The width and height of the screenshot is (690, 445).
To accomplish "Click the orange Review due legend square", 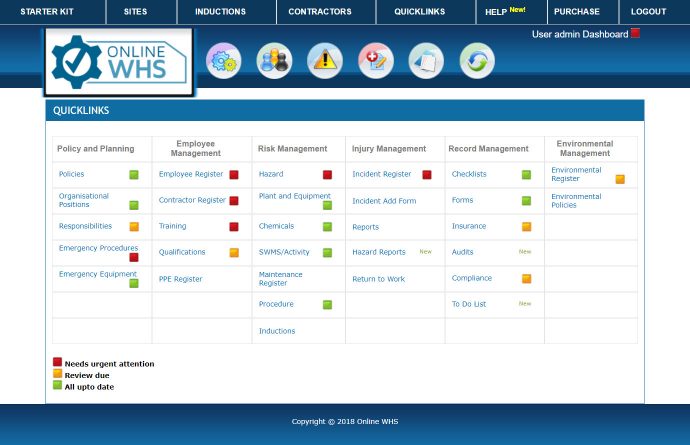I will 57,373.
